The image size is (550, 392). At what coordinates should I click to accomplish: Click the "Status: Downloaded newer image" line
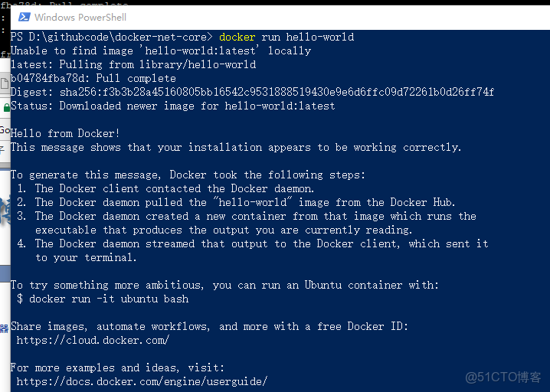click(172, 106)
